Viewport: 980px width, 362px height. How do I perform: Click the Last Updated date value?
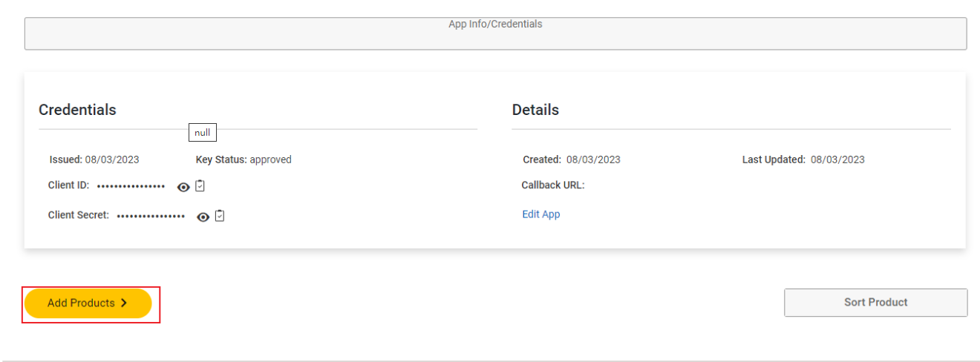click(837, 159)
